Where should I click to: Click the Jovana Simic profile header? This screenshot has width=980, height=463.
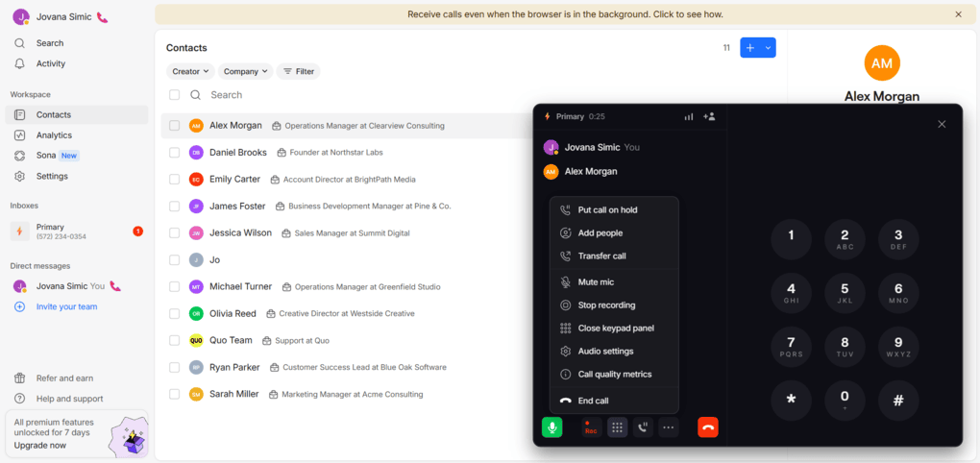(61, 17)
